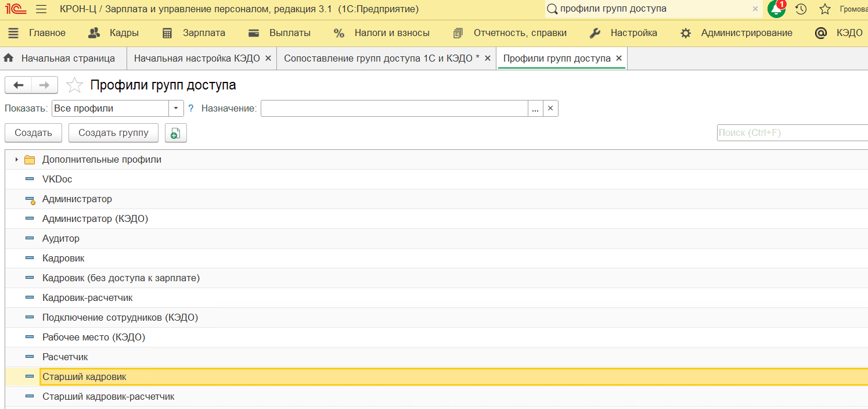Click the Поиск (Ctrl+F) search field
This screenshot has width=868, height=409.
[x=792, y=133]
